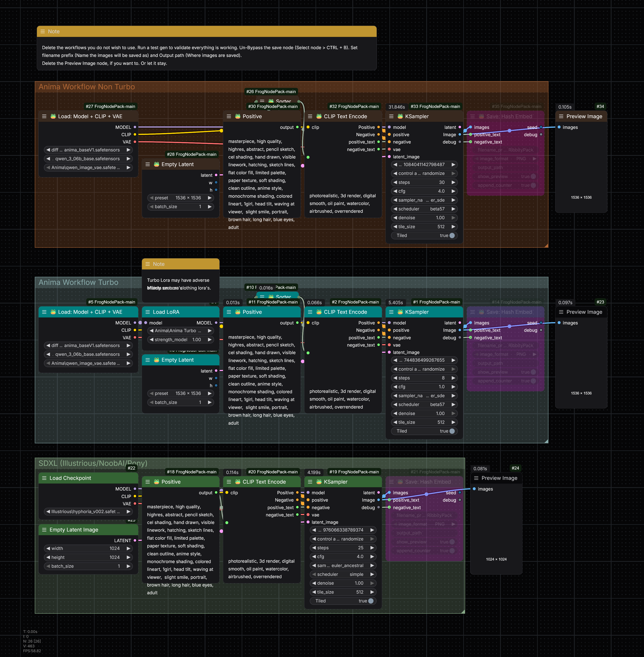Open Anima Turbo lora selector in Load LoRA

click(x=181, y=331)
